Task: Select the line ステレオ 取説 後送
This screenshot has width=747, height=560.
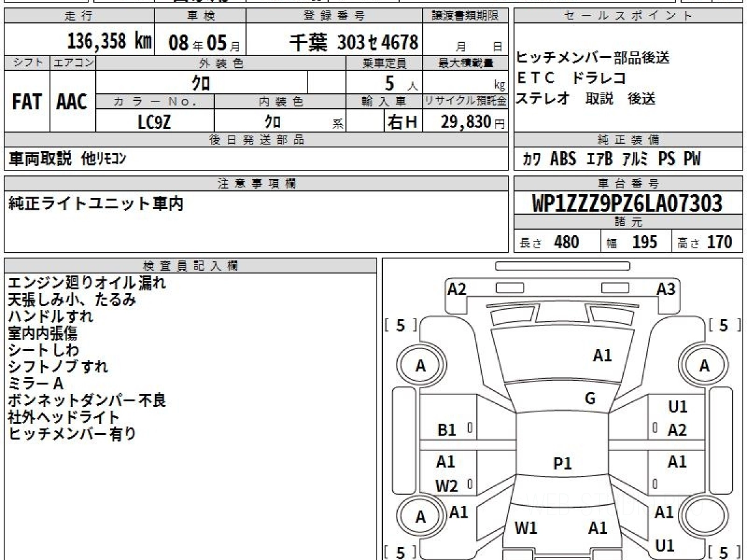Action: point(586,98)
